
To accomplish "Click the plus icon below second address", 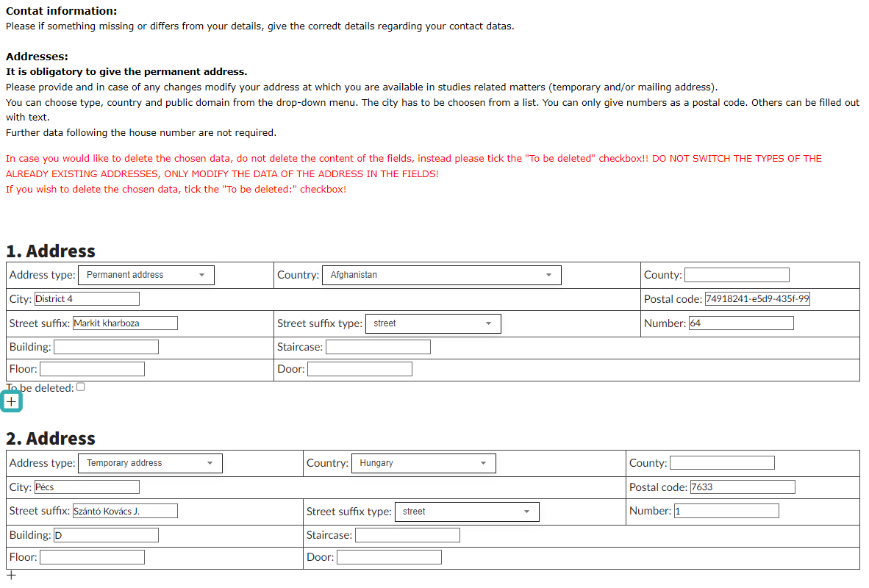I will pyautogui.click(x=11, y=575).
